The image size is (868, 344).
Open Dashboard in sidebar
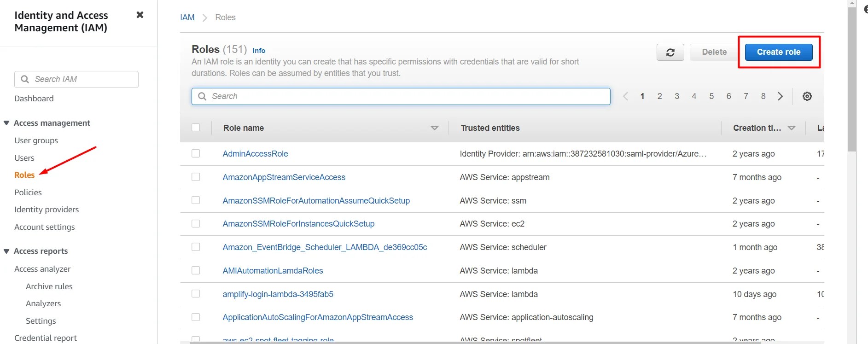click(x=34, y=99)
